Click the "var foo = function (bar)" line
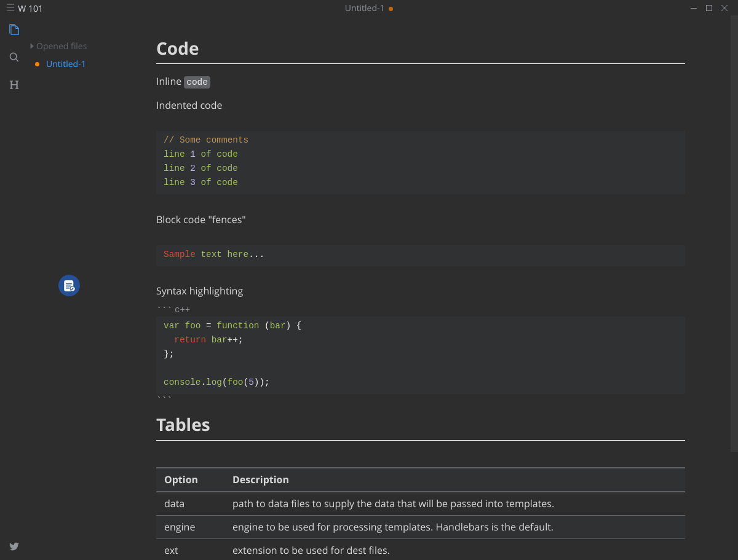The image size is (738, 560). pyautogui.click(x=232, y=326)
